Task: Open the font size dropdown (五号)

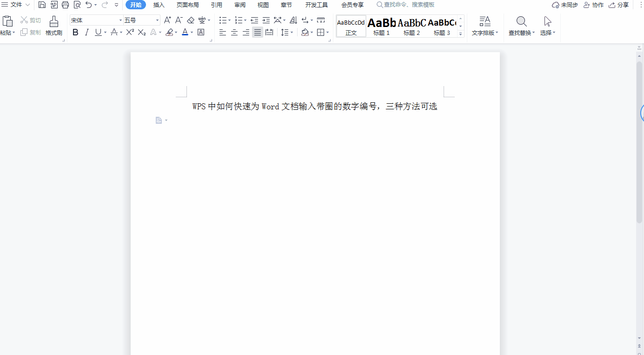Action: pyautogui.click(x=157, y=20)
